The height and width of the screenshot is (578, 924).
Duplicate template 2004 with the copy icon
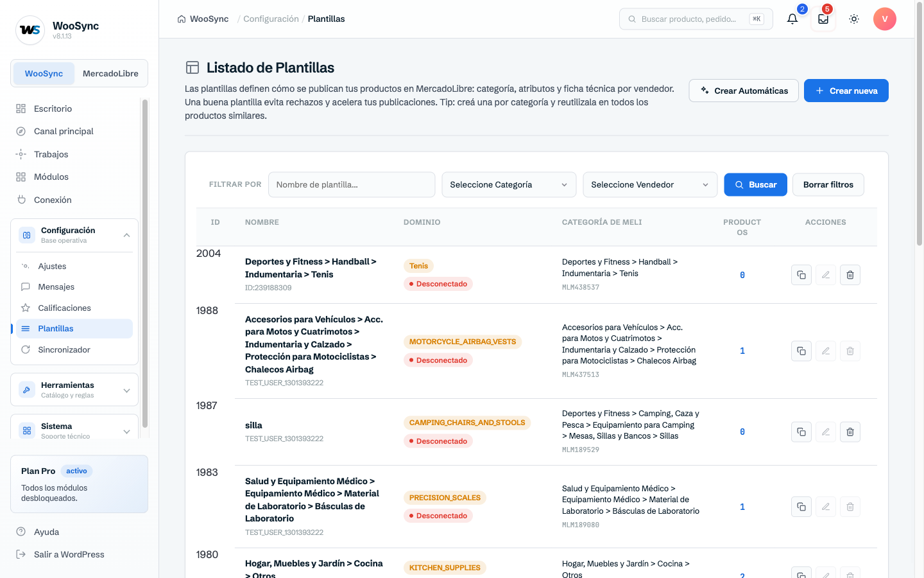point(801,275)
